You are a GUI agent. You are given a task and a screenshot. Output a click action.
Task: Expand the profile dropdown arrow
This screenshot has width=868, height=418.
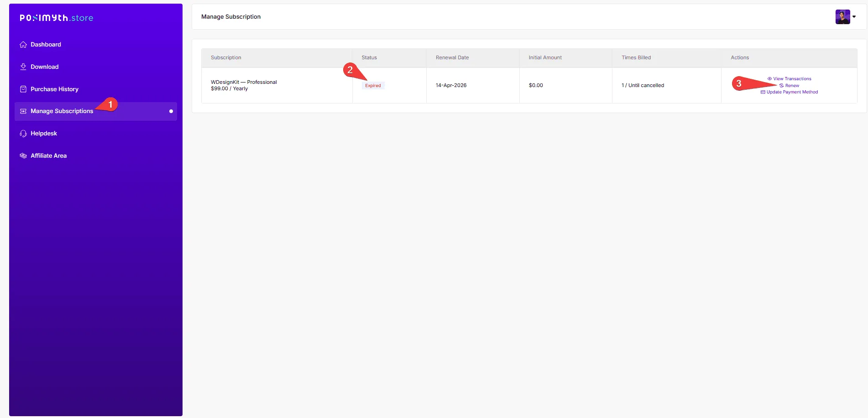coord(854,17)
